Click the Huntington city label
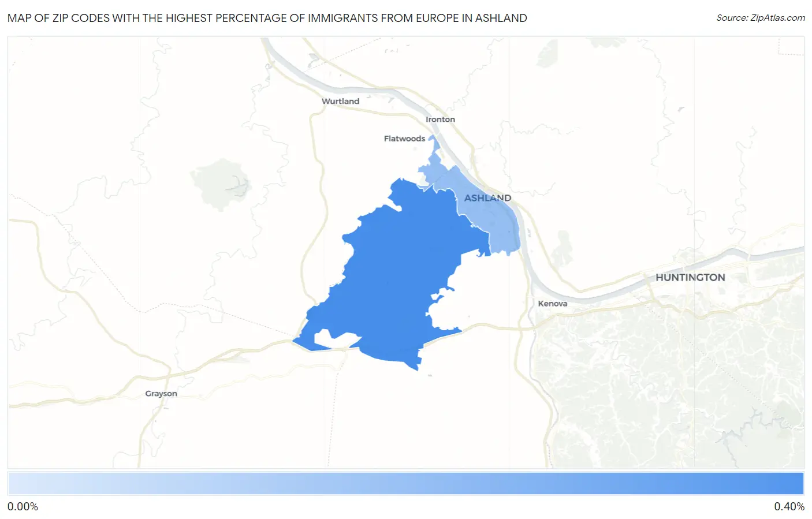The image size is (812, 519). pyautogui.click(x=690, y=278)
